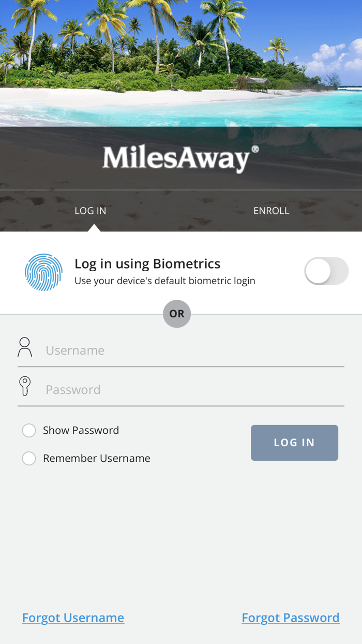Viewport: 362px width, 644px height.
Task: Open the Forgot Password link
Action: click(x=291, y=617)
